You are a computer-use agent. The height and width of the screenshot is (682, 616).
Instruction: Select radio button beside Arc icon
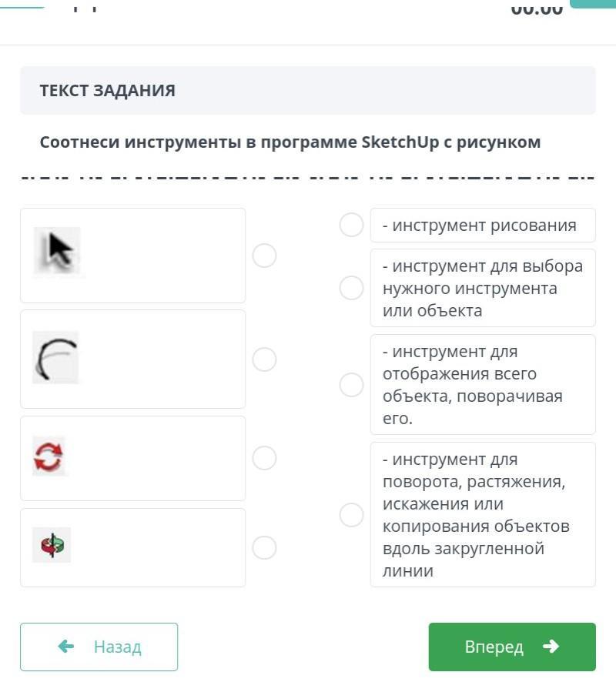click(264, 359)
